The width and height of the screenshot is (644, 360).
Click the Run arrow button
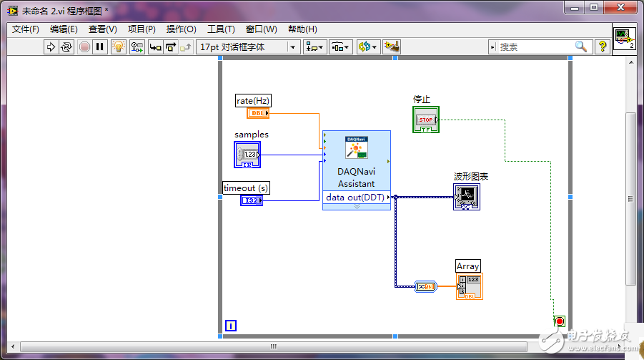(x=51, y=47)
